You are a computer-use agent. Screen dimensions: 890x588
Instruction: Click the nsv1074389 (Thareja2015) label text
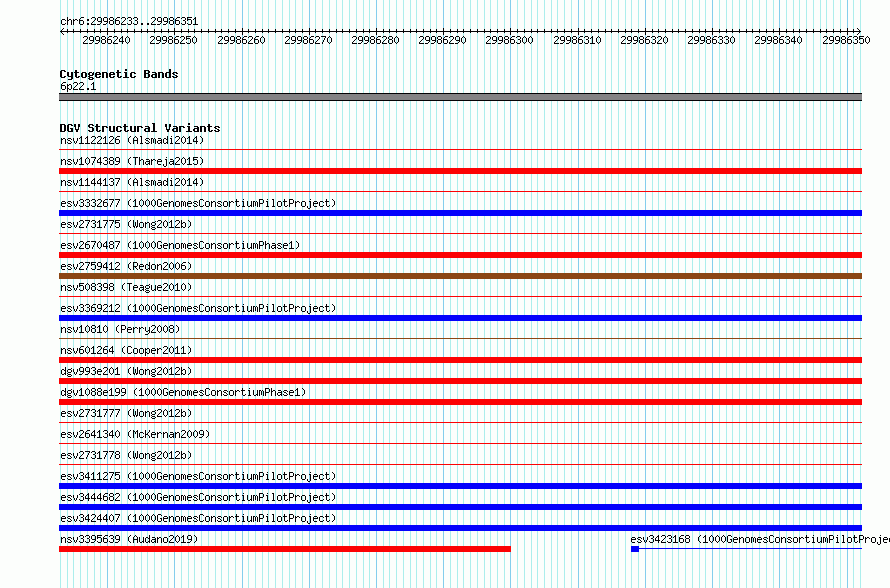point(132,161)
